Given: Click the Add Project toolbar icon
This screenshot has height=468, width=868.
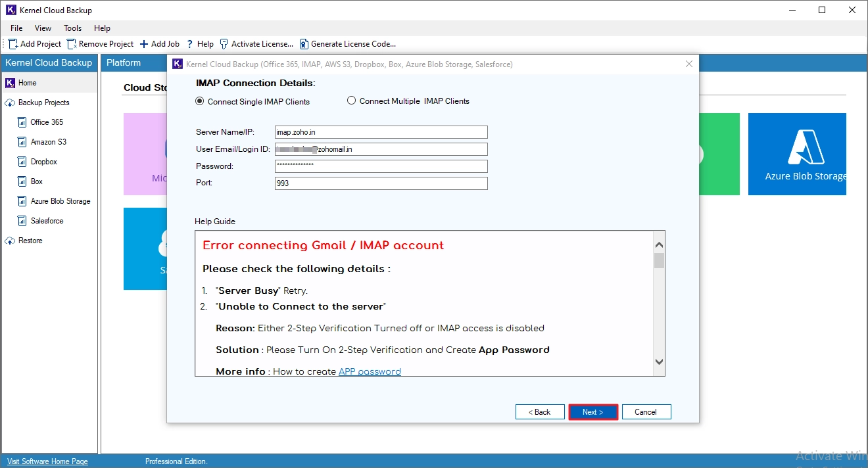Looking at the screenshot, I should pos(13,44).
